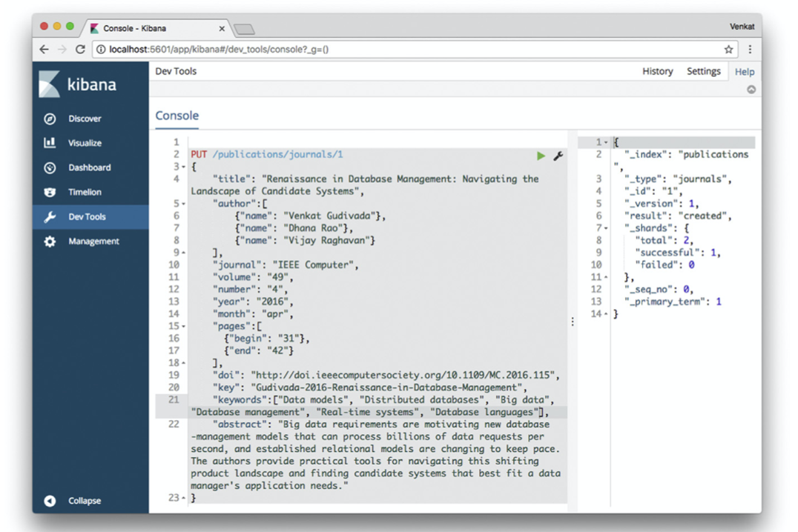Click the Kibana logo
Image resolution: width=798 pixels, height=532 pixels.
point(77,84)
